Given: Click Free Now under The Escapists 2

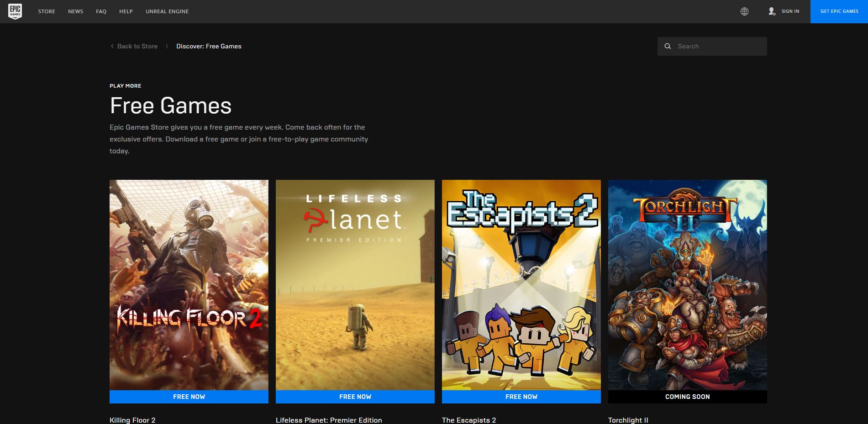Looking at the screenshot, I should (521, 397).
